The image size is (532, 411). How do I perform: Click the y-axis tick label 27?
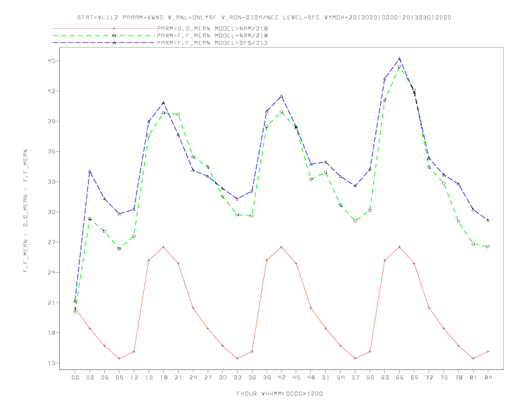tap(53, 242)
